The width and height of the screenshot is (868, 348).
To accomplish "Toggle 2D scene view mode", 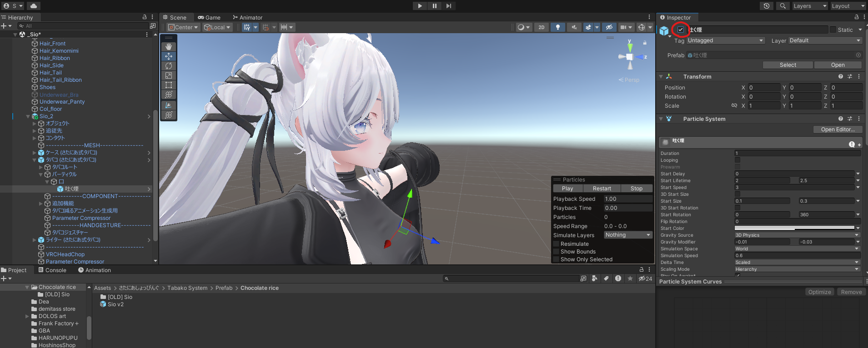I will coord(542,27).
